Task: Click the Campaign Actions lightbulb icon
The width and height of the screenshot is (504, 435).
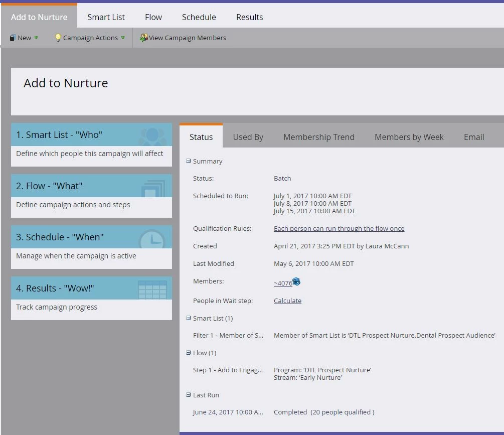Action: coord(58,38)
